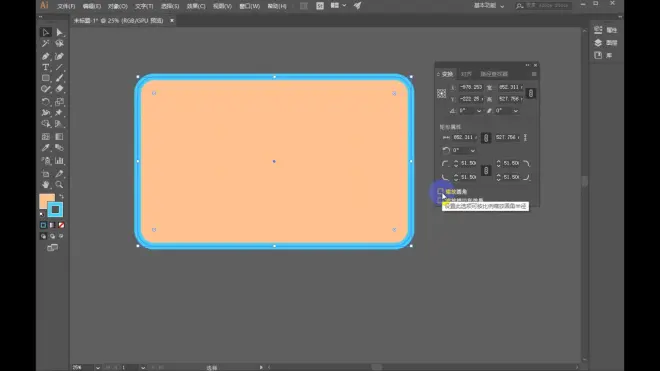Select the Hand tool

point(45,185)
